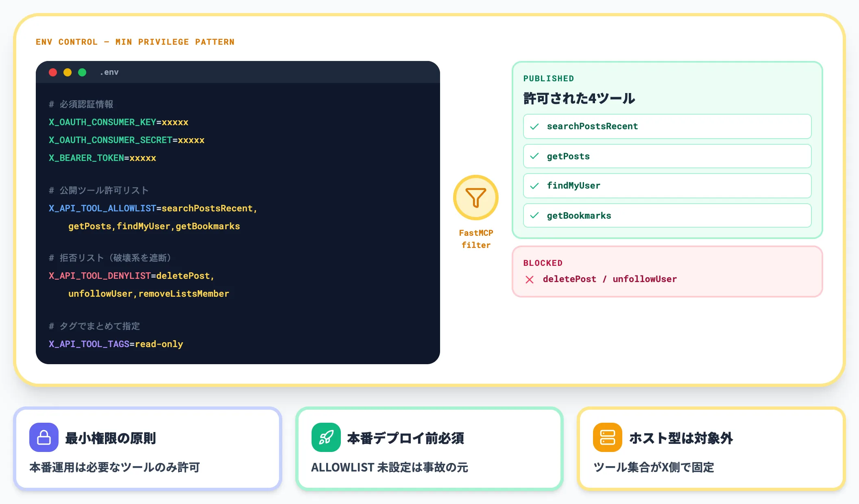859x504 pixels.
Task: Click the '# タグでまとめて指定' comment
Action: (x=94, y=326)
